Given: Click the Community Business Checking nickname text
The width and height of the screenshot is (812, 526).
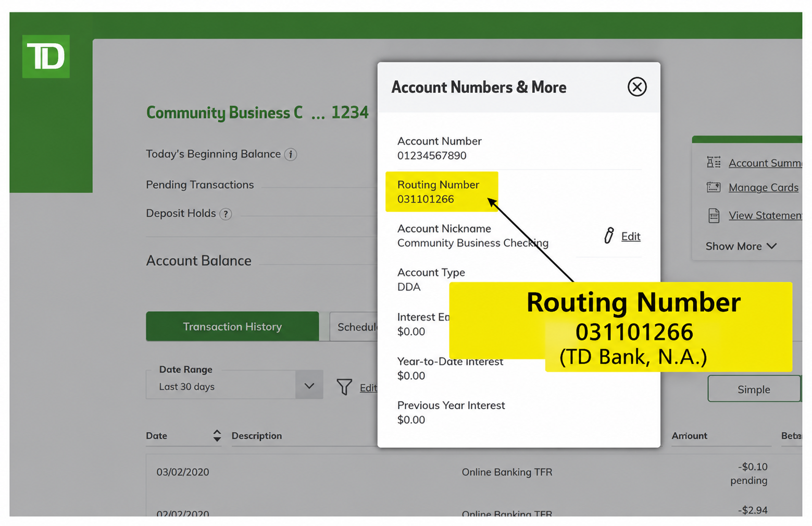Looking at the screenshot, I should tap(472, 243).
